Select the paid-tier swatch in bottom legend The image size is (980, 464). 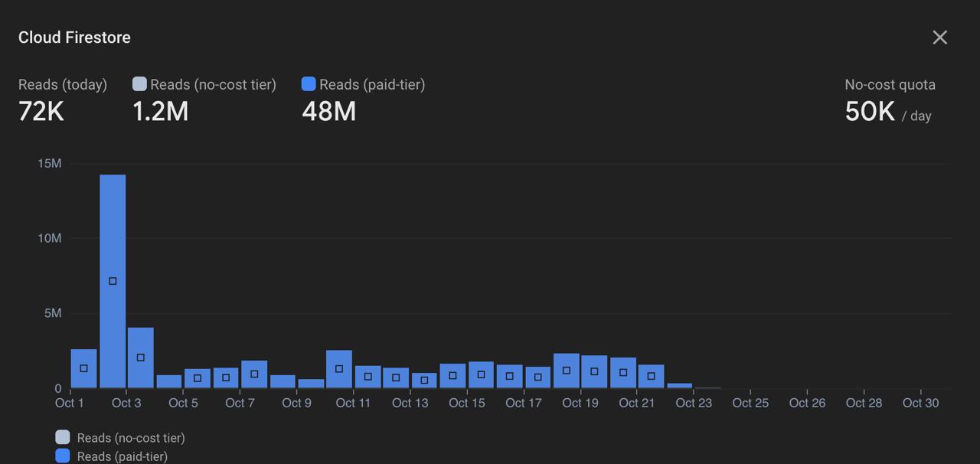[x=63, y=456]
